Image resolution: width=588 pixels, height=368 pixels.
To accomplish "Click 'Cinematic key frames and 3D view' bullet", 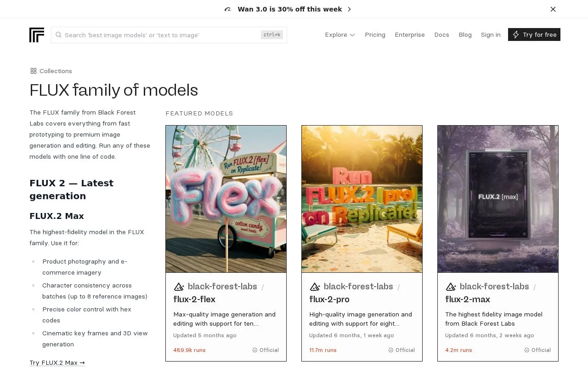I will pyautogui.click(x=95, y=339).
